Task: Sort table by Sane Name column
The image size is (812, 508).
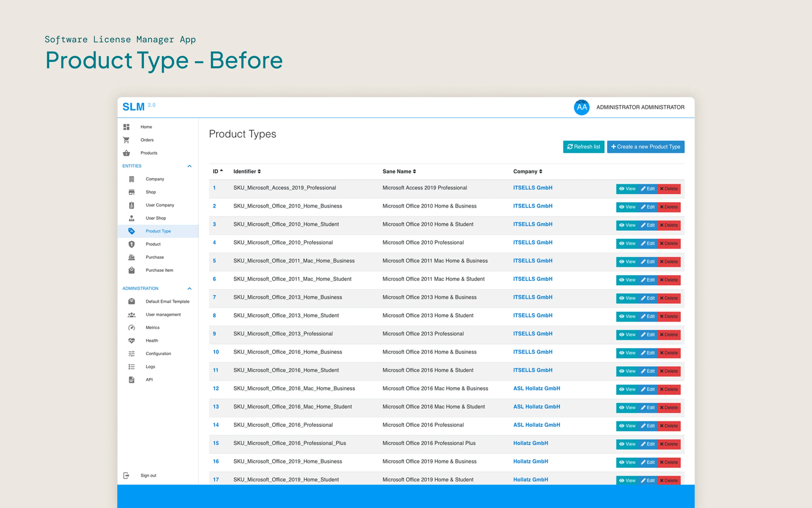Action: coord(399,171)
